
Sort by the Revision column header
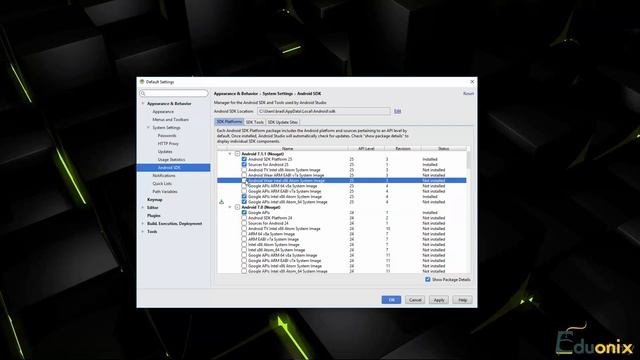(x=402, y=149)
